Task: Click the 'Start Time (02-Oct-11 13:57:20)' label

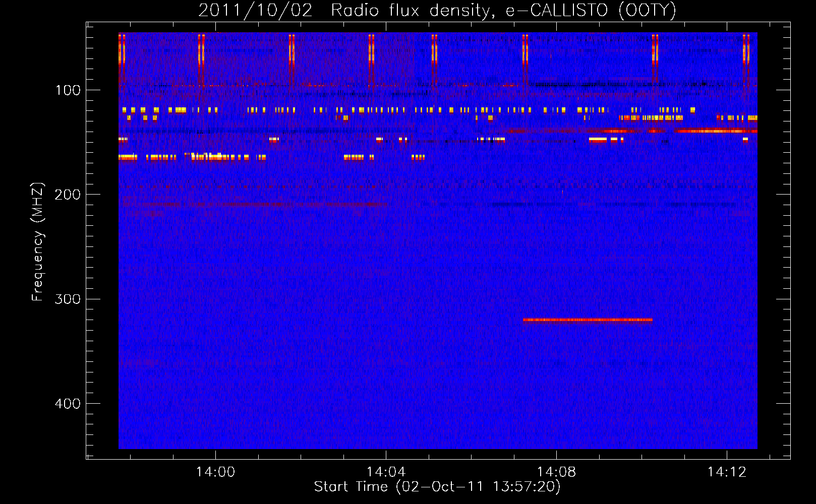Action: point(437,487)
